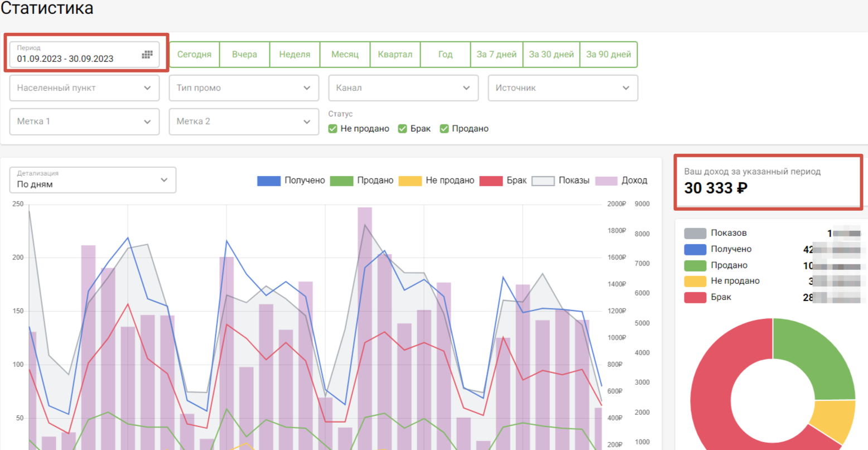Hide the red Брак chart series
Image resolution: width=868 pixels, height=450 pixels.
coord(491,181)
